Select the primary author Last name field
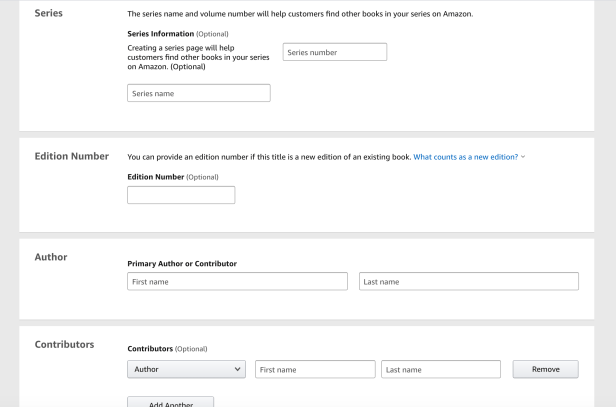Image resolution: width=616 pixels, height=407 pixels. pyautogui.click(x=468, y=282)
